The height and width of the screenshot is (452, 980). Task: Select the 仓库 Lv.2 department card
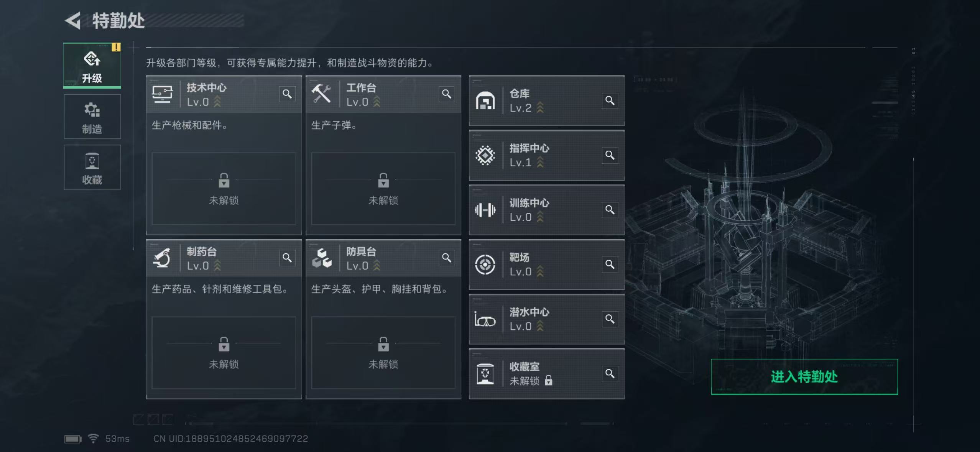coord(537,101)
